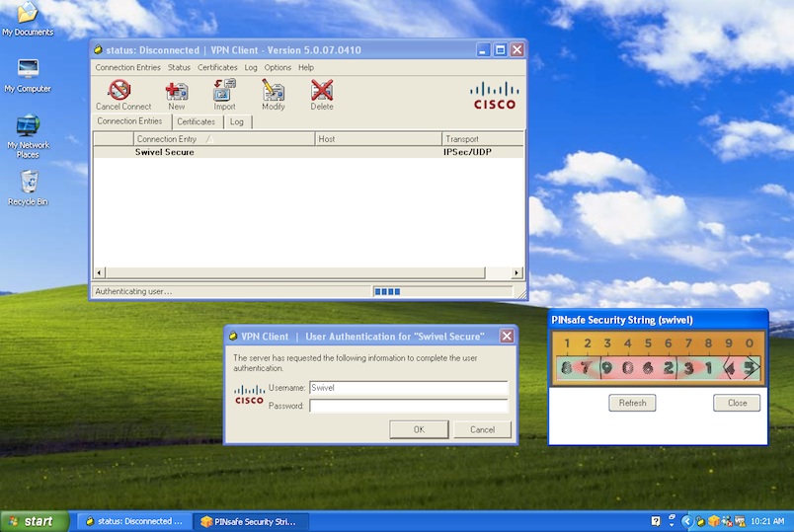The height and width of the screenshot is (532, 794).
Task: Click the horizontal scrollbar left arrow
Action: click(99, 272)
